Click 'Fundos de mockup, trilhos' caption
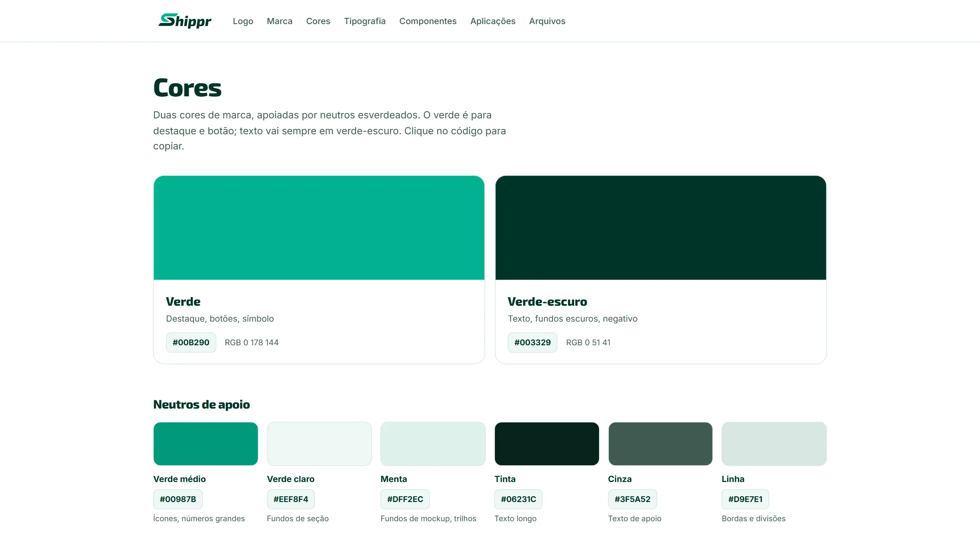Viewport: 980px width, 551px height. 428,518
